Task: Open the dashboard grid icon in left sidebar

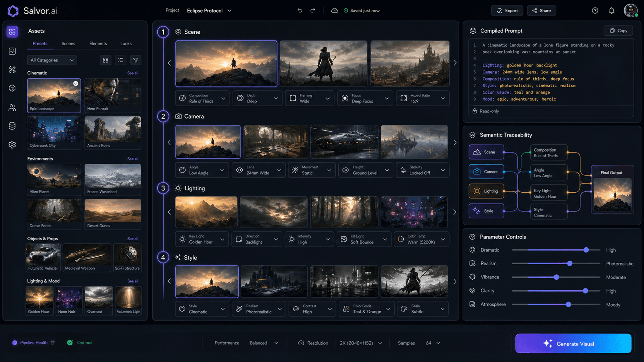Action: click(12, 32)
